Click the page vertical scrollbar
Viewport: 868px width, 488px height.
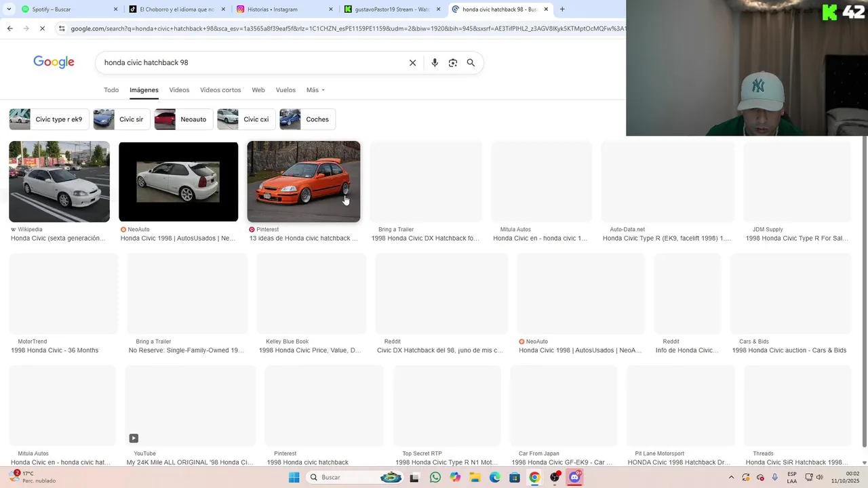click(x=864, y=291)
